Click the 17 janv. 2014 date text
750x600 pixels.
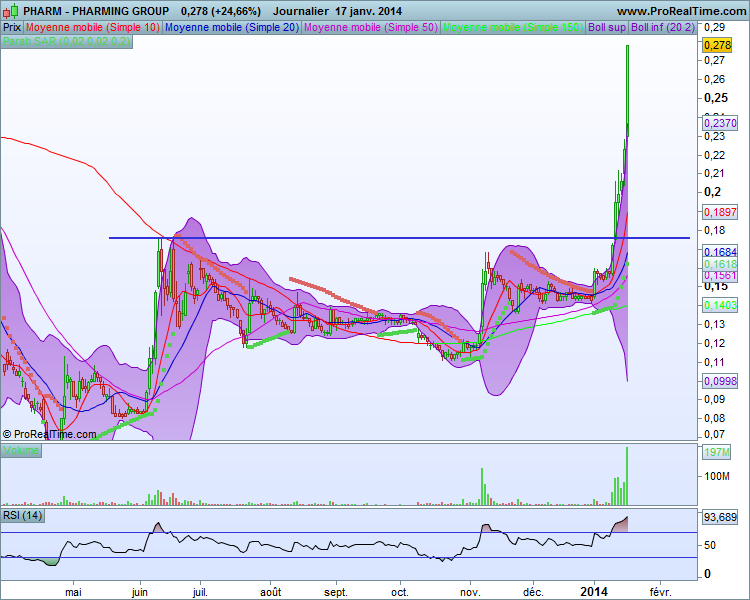coord(368,11)
